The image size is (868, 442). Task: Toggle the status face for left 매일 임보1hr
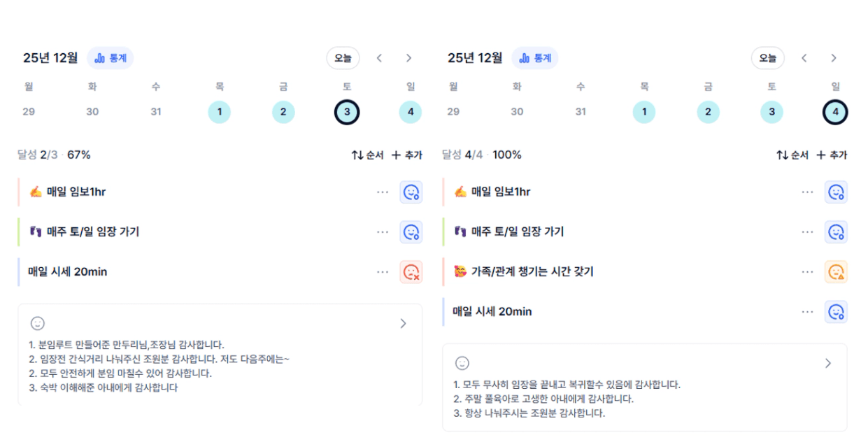[411, 192]
